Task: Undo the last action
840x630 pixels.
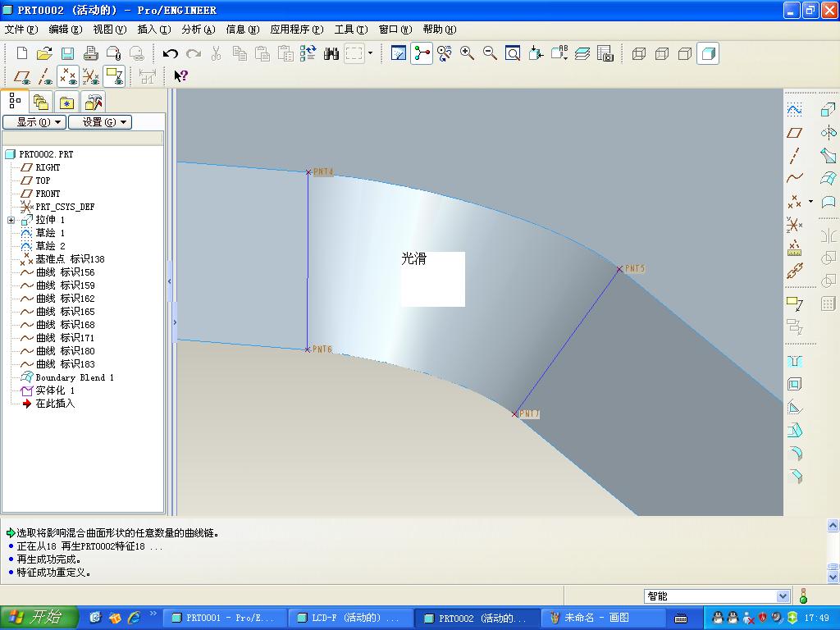Action: pos(171,53)
